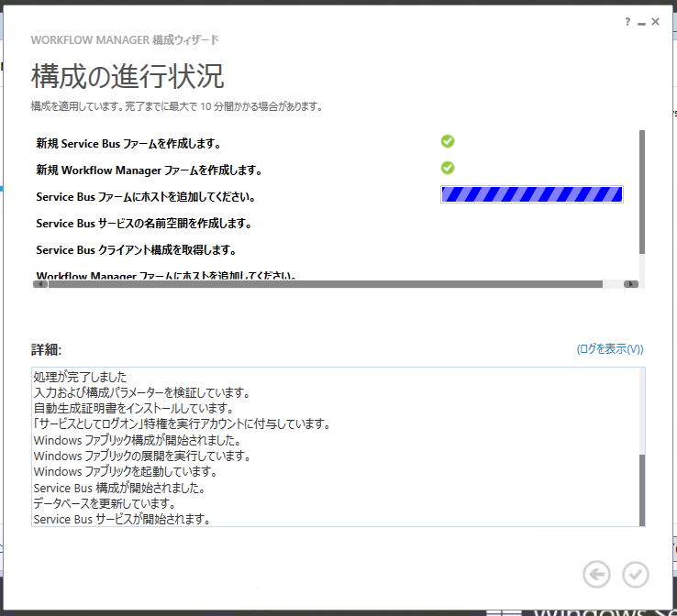
Task: Click the 10 分間 description text
Action: coord(177,106)
